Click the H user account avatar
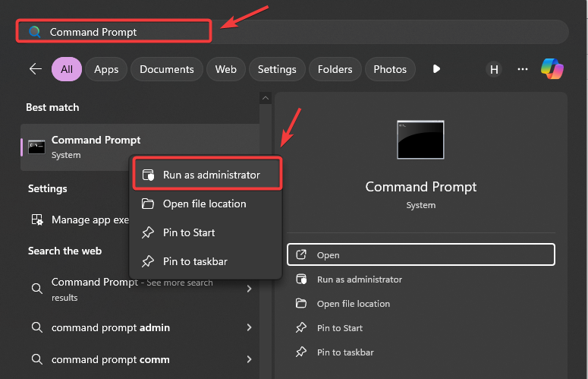This screenshot has height=379, width=588. 495,69
